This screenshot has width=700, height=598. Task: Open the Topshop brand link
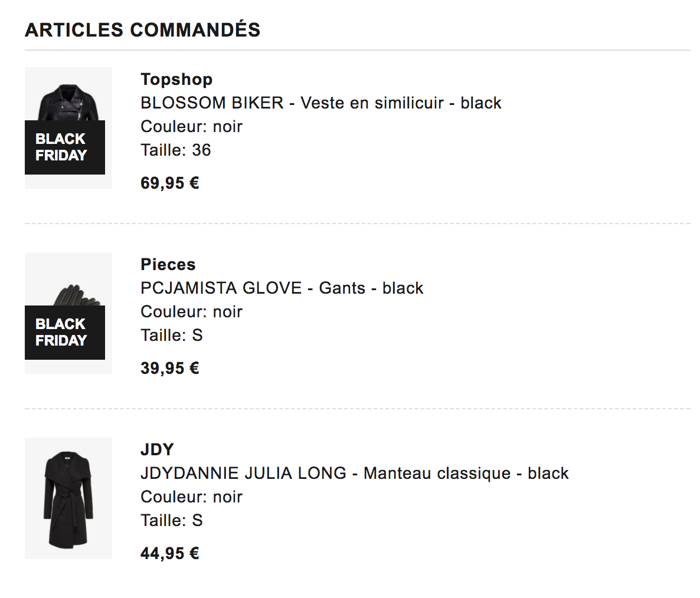tap(176, 79)
